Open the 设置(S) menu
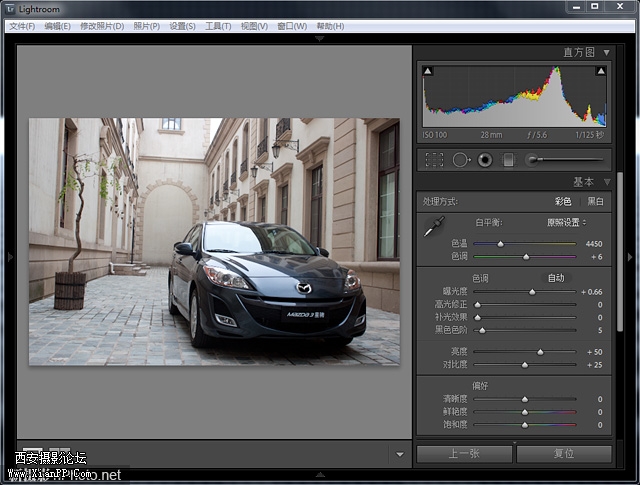Screen dimensions: 640x485 point(182,26)
